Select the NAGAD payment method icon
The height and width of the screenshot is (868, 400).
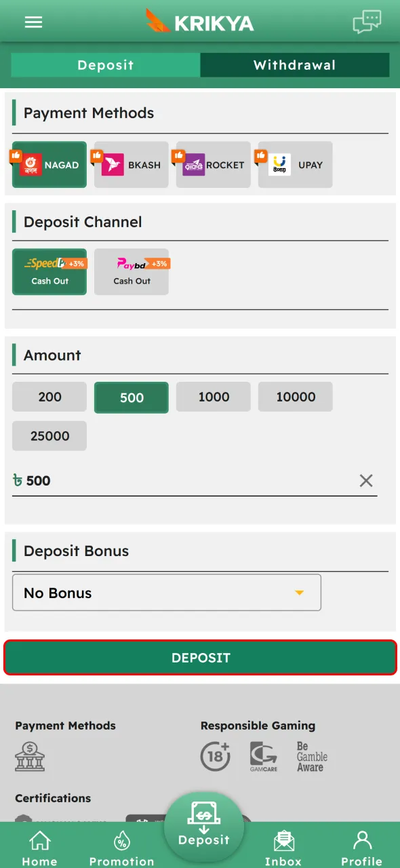[49, 164]
